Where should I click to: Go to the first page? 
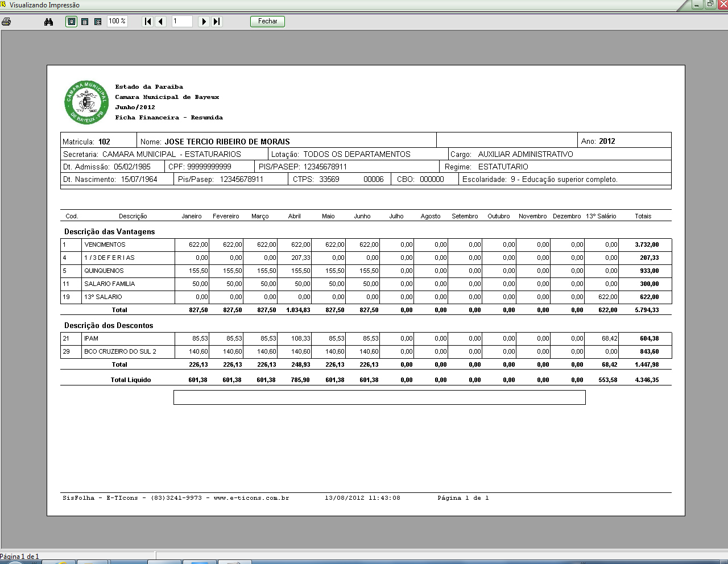click(148, 22)
